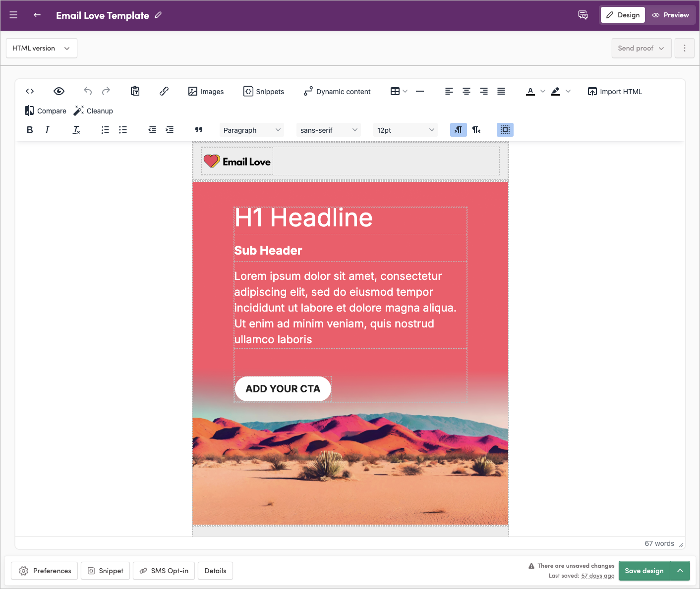Switch to the Preview tab

click(x=670, y=15)
